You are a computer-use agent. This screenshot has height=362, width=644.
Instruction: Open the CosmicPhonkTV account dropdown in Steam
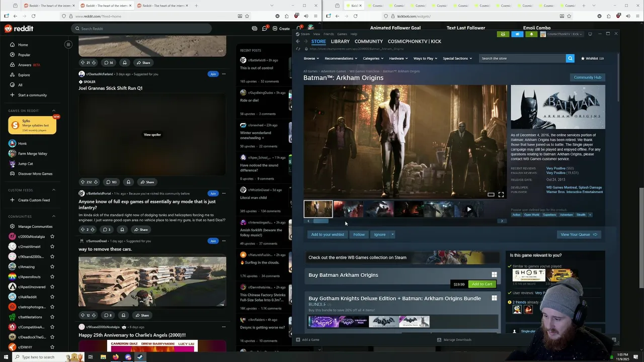coord(561,34)
